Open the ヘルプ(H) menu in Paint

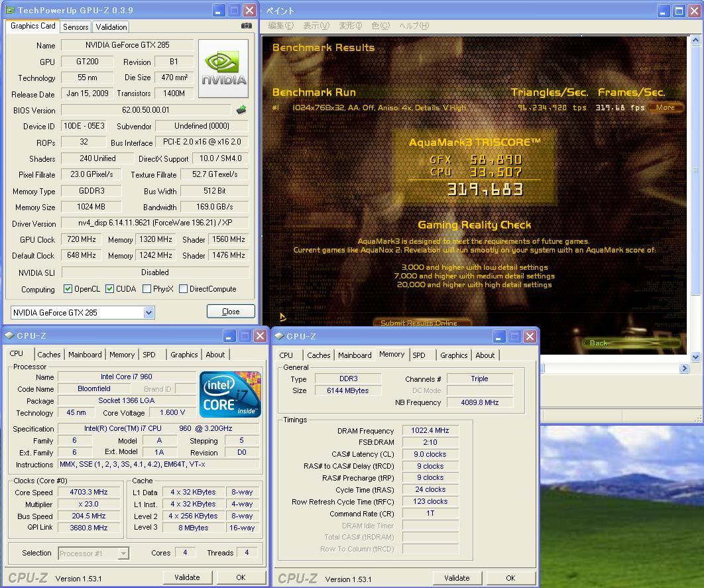click(x=414, y=26)
